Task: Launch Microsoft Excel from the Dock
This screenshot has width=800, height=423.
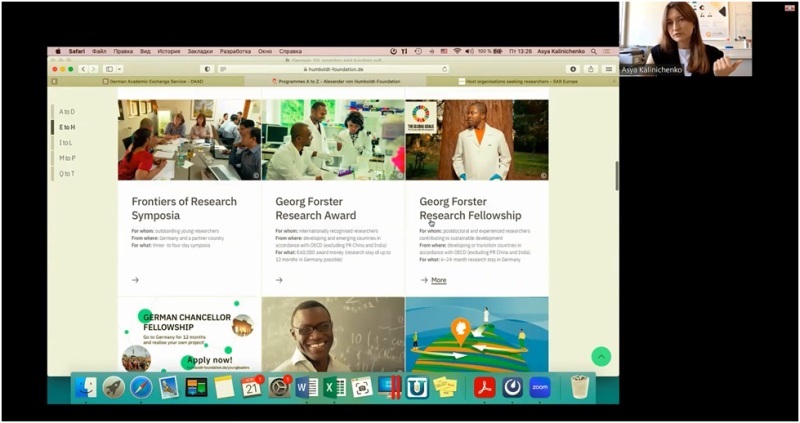Action: point(334,388)
